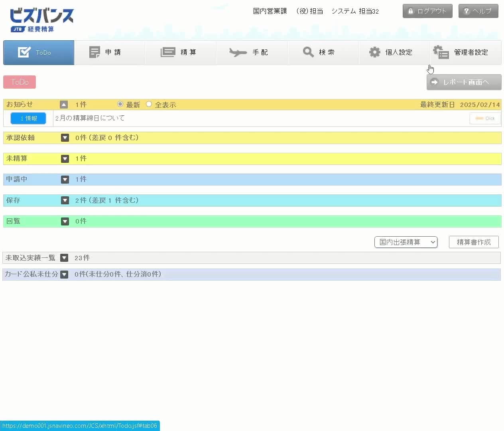Screen dimensions: 504x431
Task: Click the 回覧 0件 count
Action: [x=81, y=221]
